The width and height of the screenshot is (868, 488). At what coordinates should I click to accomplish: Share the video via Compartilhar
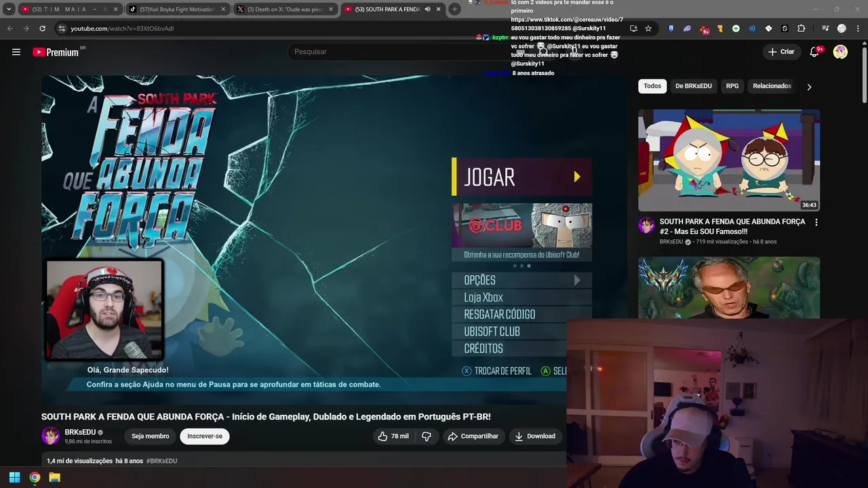coord(473,436)
